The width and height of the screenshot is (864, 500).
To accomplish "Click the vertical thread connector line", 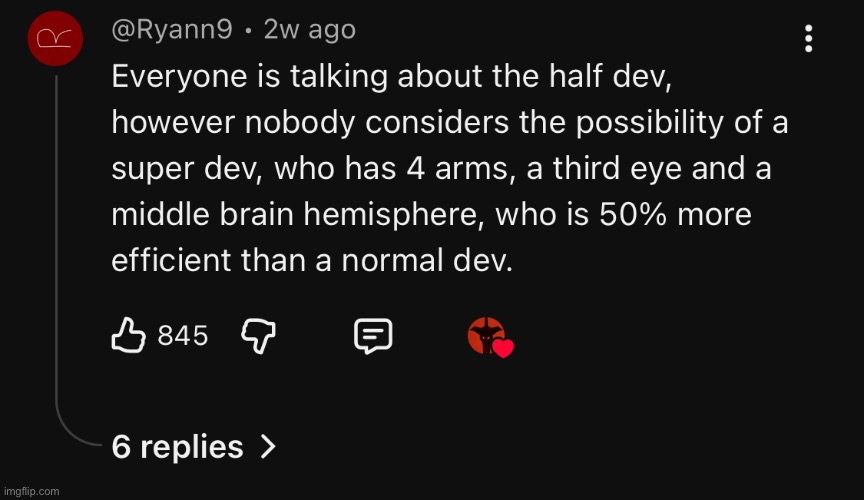I will pos(56,250).
